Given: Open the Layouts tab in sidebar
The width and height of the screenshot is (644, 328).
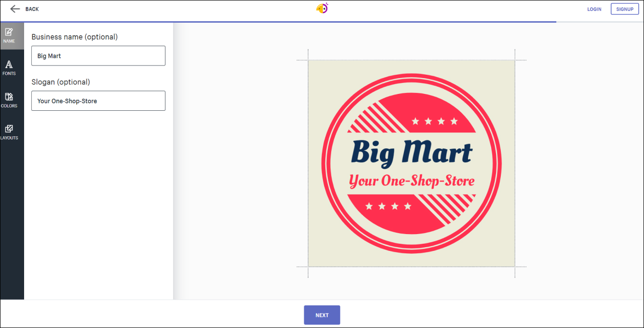Looking at the screenshot, I should (x=9, y=132).
